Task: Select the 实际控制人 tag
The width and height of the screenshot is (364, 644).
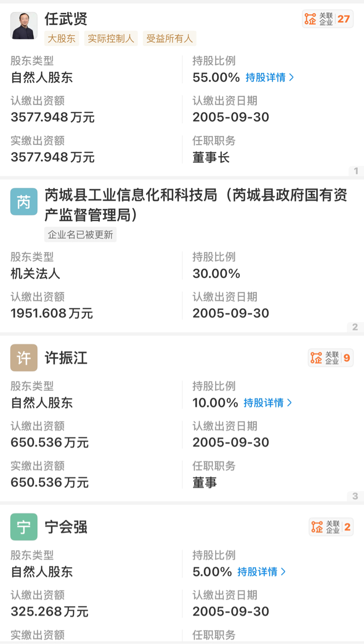Action: click(x=111, y=39)
